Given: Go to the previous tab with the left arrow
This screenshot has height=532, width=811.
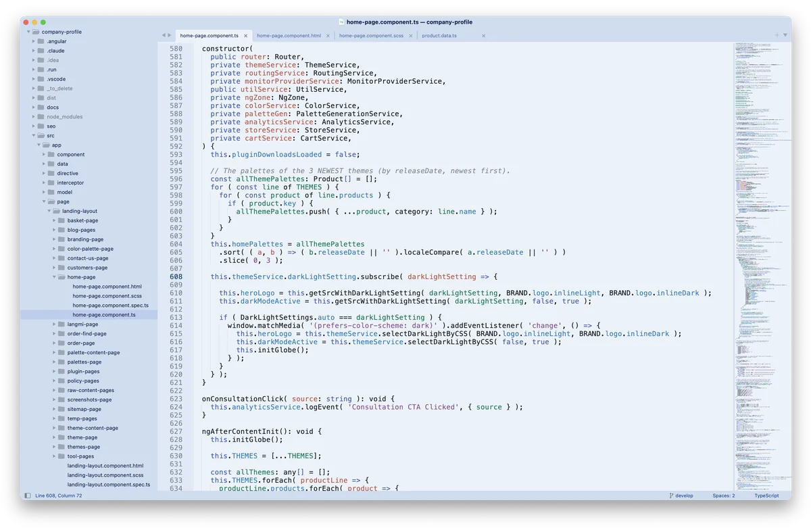Looking at the screenshot, I should tap(164, 35).
